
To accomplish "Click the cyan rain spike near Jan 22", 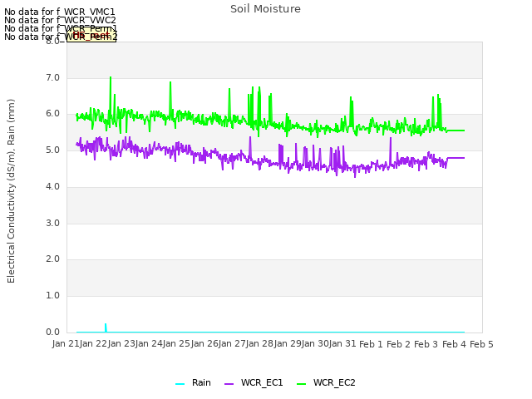I will pos(106,328).
